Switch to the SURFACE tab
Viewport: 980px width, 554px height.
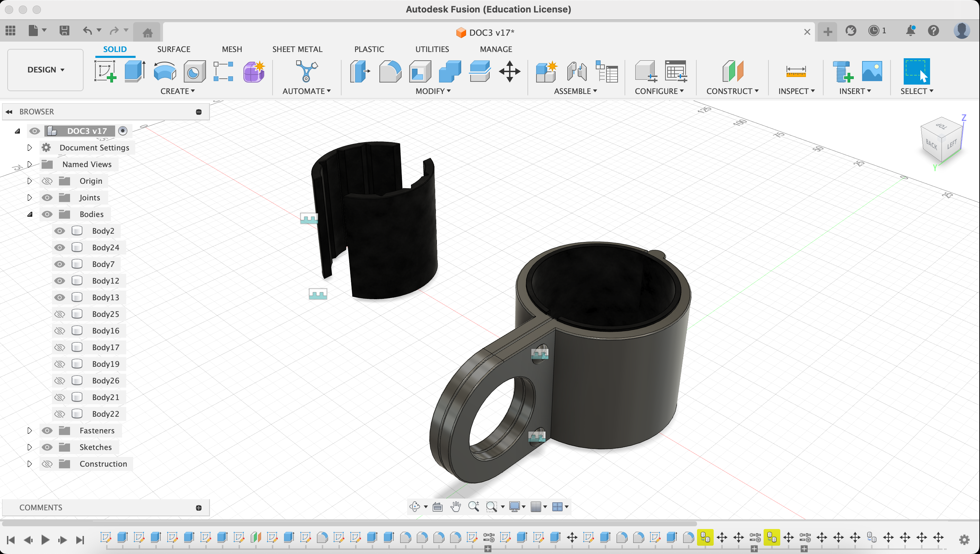pos(173,49)
